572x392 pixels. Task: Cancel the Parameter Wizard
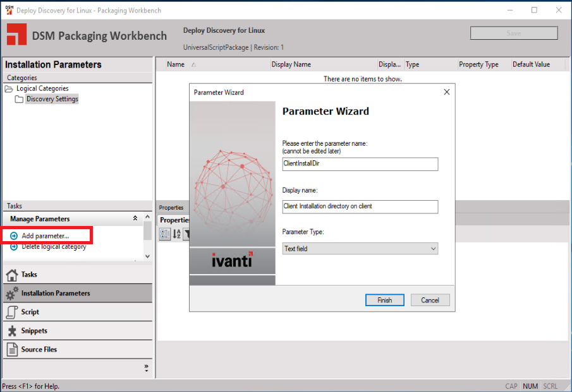430,300
